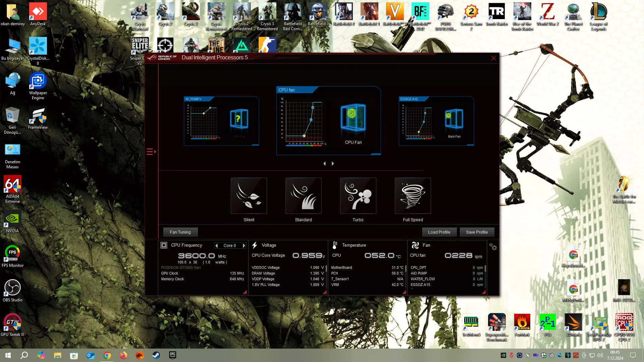Open Tomb Raider desktop shortcut

pos(497,15)
